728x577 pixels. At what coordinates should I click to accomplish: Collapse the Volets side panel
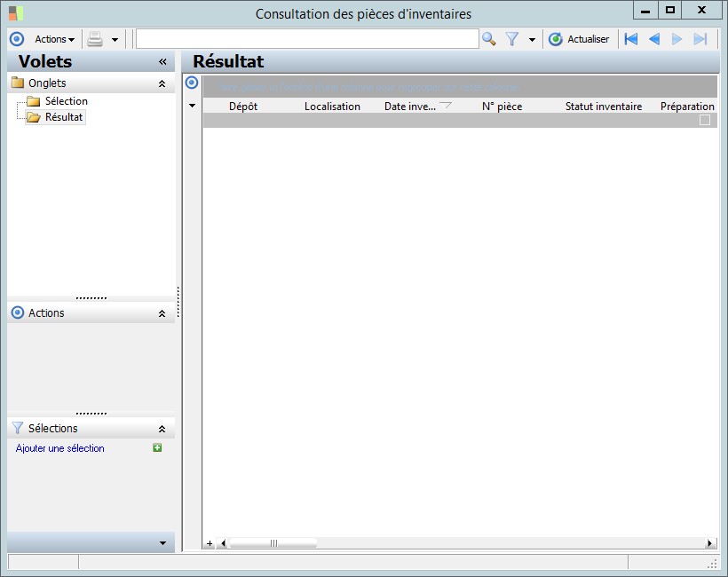162,62
